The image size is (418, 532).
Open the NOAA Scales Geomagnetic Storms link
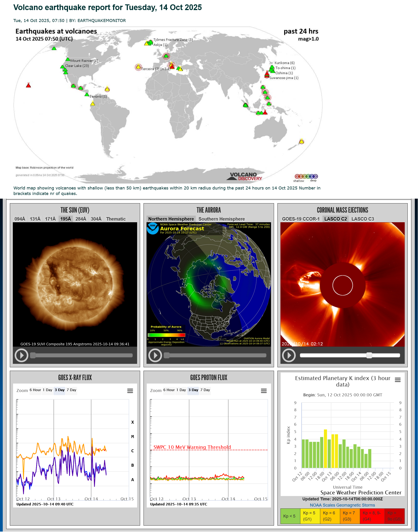(342, 505)
